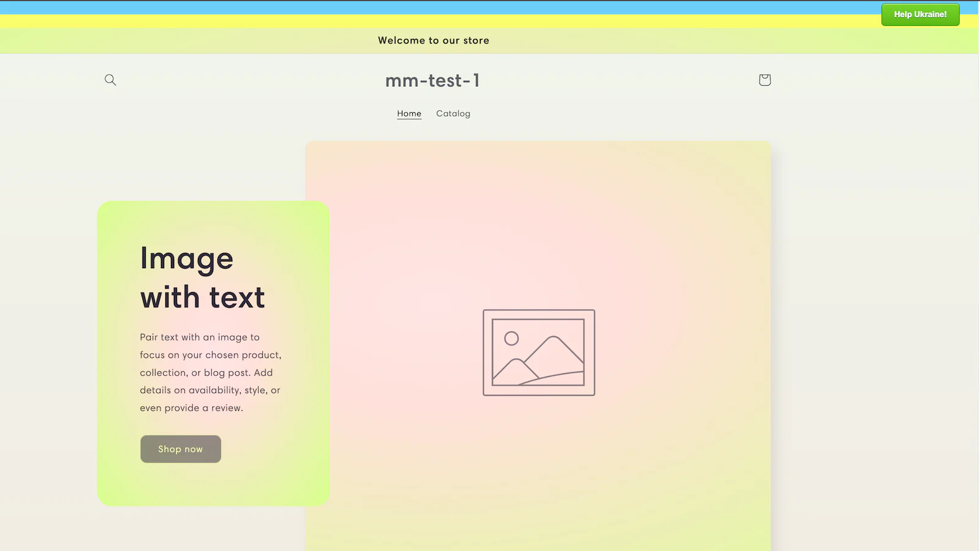Click the blue stripe of the top banner

coord(429,7)
